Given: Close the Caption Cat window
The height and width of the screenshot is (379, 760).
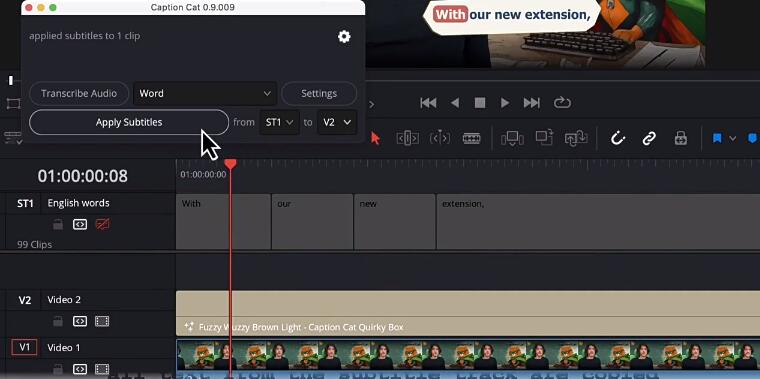Looking at the screenshot, I should (28, 8).
